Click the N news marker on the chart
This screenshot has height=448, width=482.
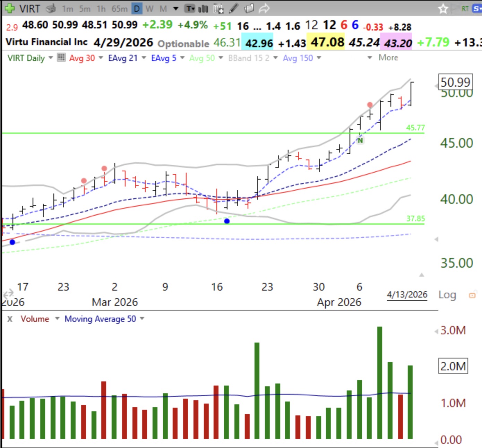[360, 140]
